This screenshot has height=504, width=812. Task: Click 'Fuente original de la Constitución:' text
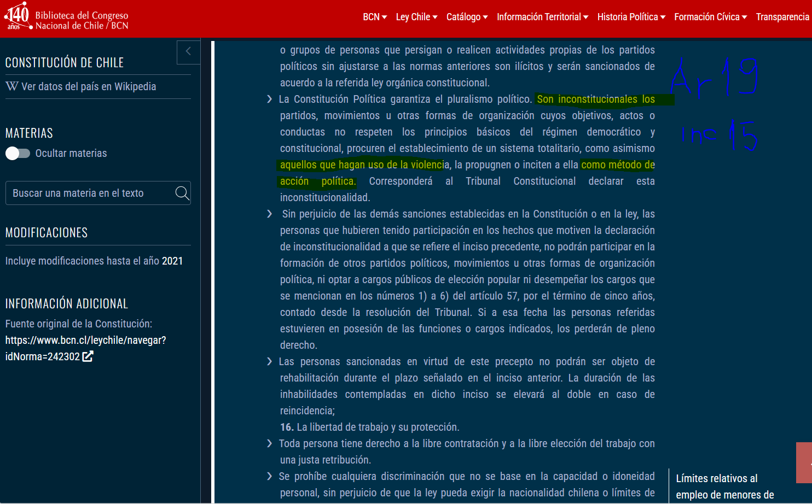79,324
